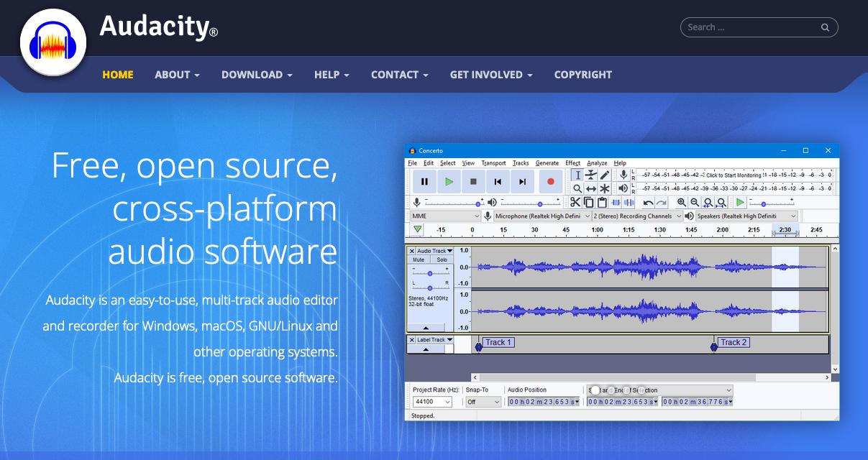868x460 pixels.
Task: Click Skip to End button
Action: [x=522, y=182]
